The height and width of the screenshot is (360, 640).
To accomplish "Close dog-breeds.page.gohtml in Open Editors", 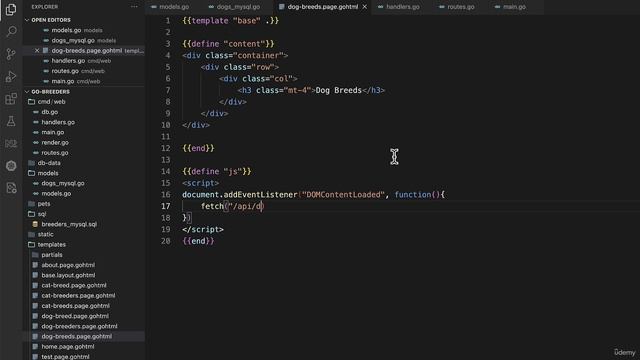I will [x=37, y=51].
